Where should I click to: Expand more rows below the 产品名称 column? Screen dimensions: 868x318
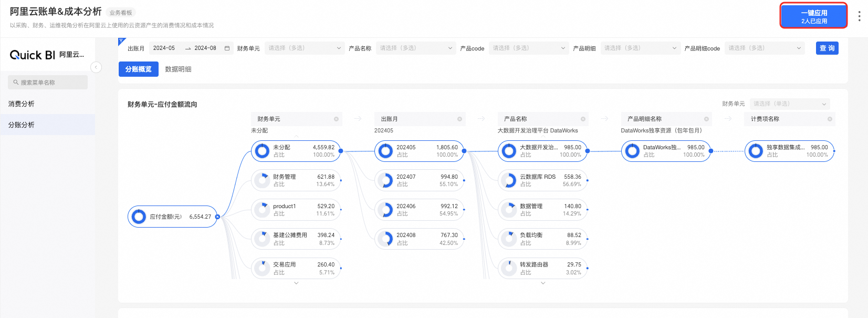click(x=543, y=283)
